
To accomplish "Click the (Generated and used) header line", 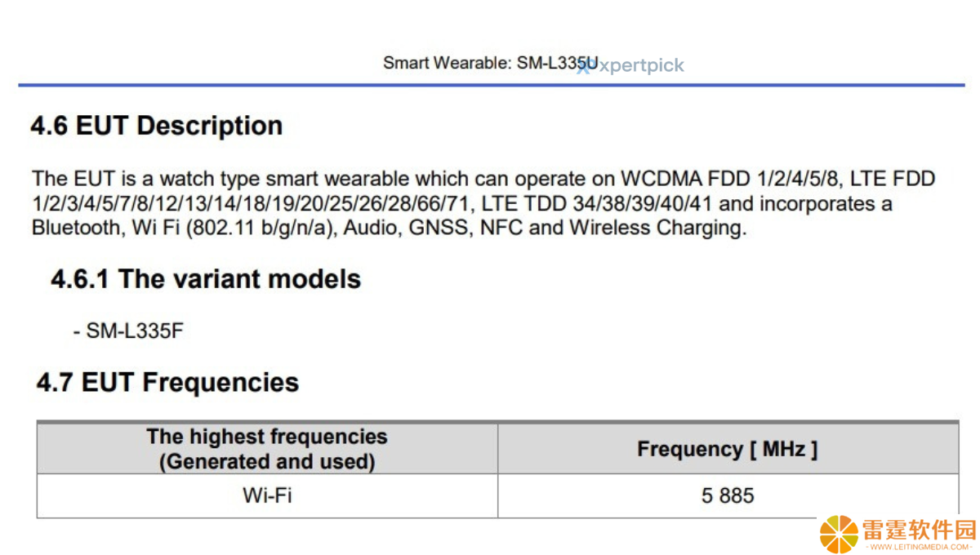I will [x=267, y=462].
